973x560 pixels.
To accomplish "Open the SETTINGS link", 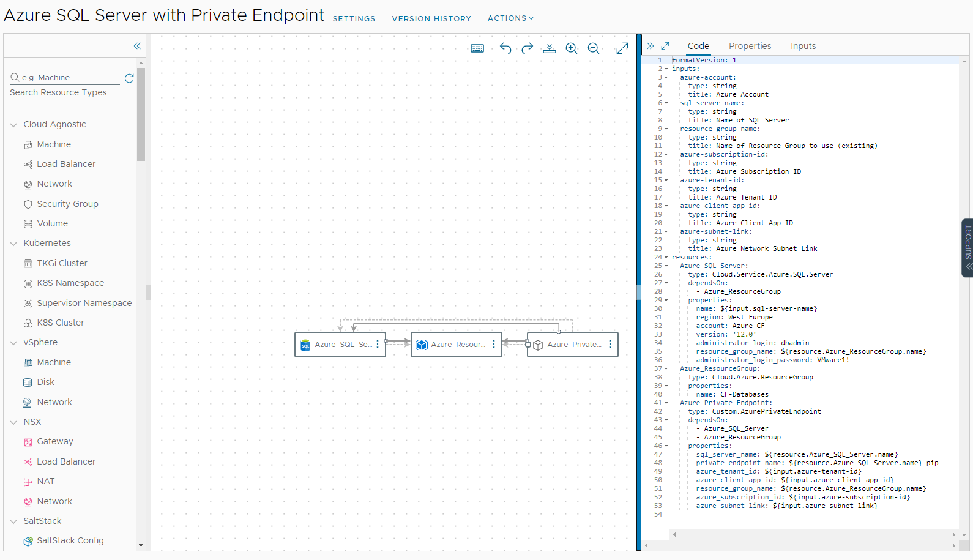I will (x=354, y=19).
